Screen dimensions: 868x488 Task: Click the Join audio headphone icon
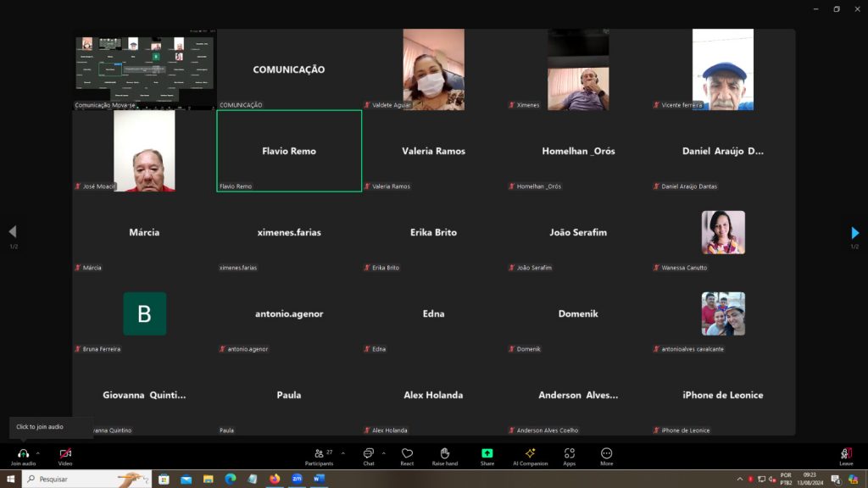pos(23,453)
